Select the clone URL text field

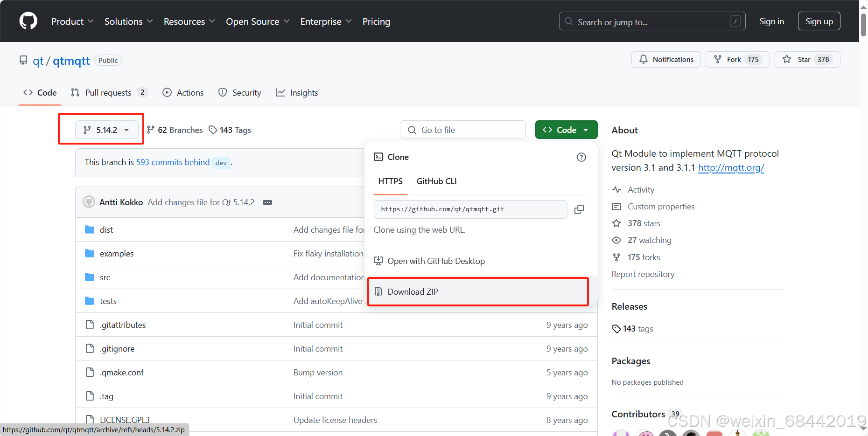[x=470, y=209]
